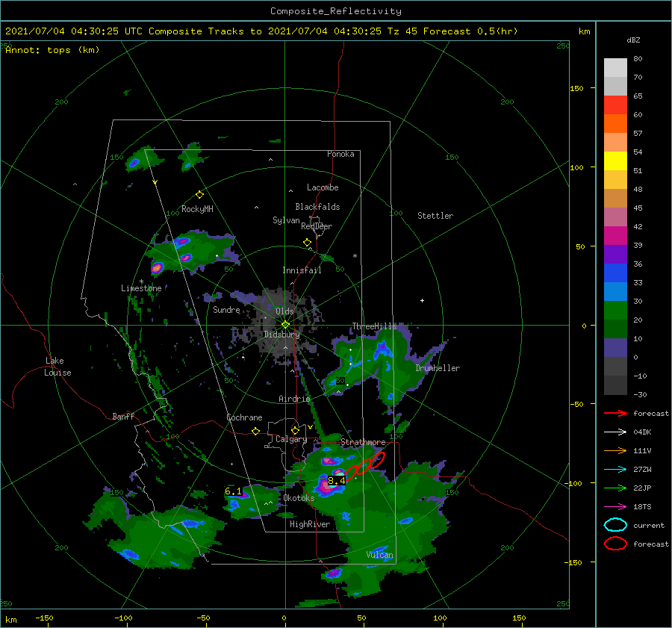This screenshot has height=628, width=672.
Task: Click the magenta 18TS track arrow
Action: pyautogui.click(x=615, y=507)
